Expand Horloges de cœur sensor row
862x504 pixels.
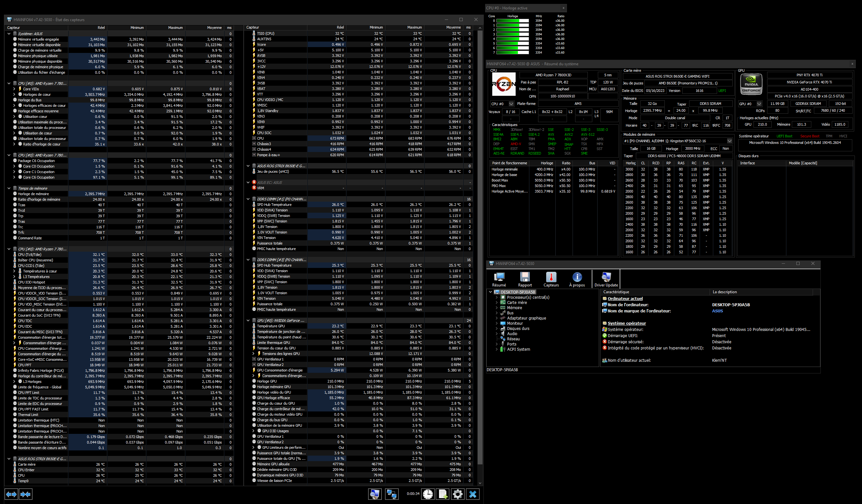pyautogui.click(x=14, y=94)
